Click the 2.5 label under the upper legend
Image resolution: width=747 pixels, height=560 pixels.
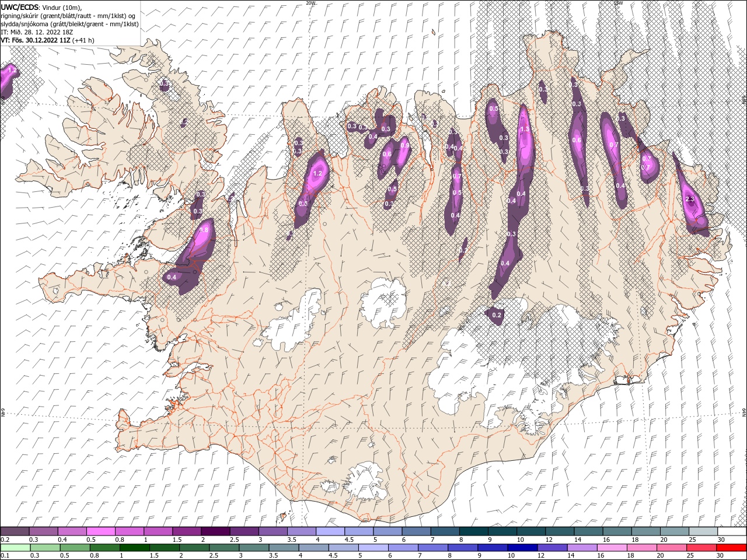[234, 540]
